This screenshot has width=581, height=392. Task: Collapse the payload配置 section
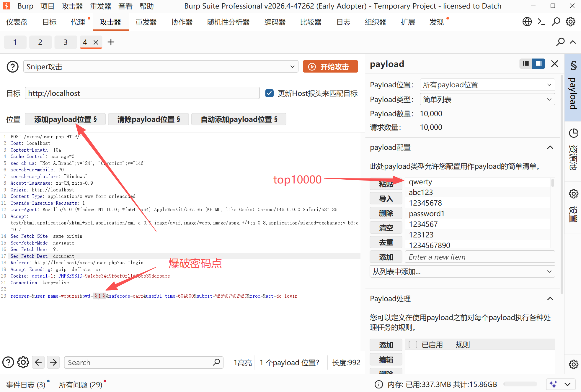point(550,147)
